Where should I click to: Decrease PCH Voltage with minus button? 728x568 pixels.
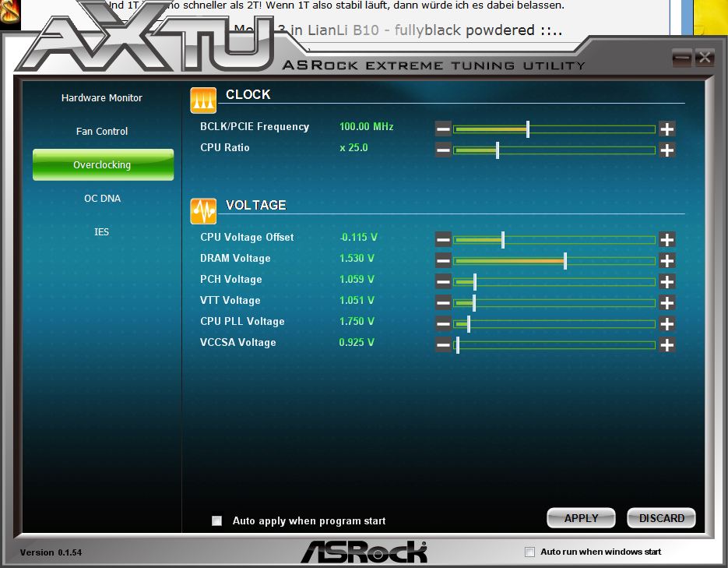click(443, 281)
